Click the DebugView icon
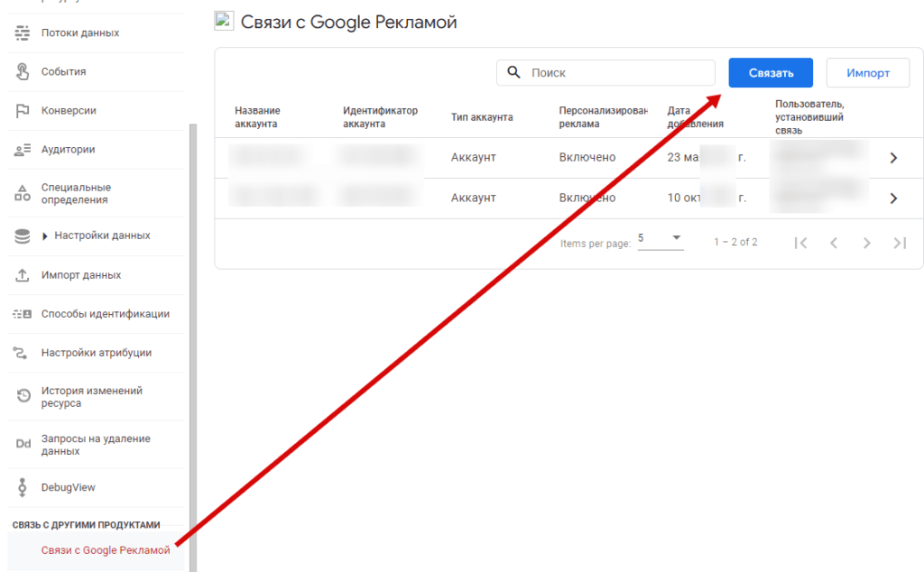 [23, 487]
